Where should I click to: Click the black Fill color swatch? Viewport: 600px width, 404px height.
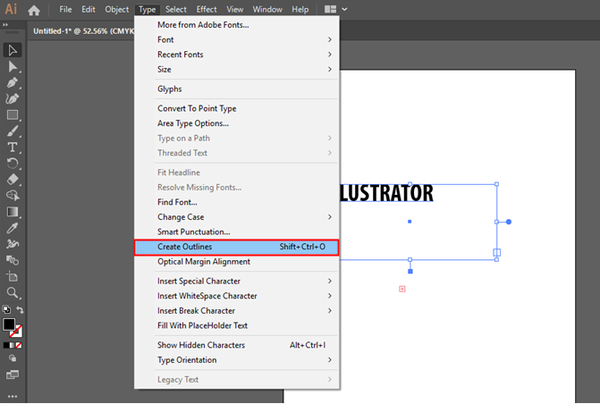tap(9, 324)
